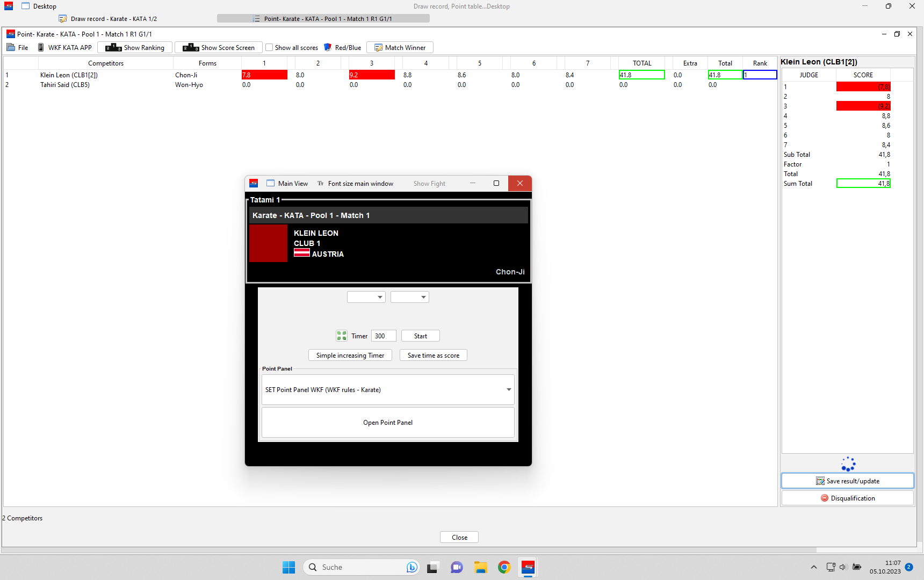
Task: Click the Windows Start button
Action: click(288, 567)
